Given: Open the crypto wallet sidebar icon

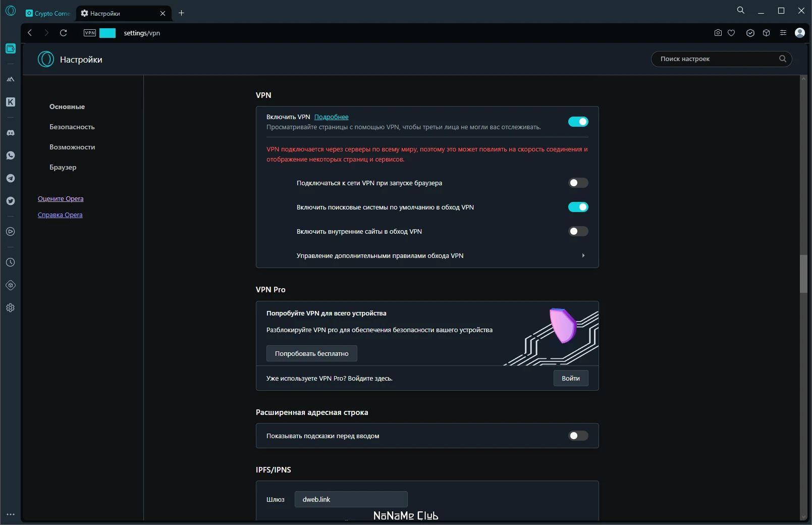Looking at the screenshot, I should point(10,48).
